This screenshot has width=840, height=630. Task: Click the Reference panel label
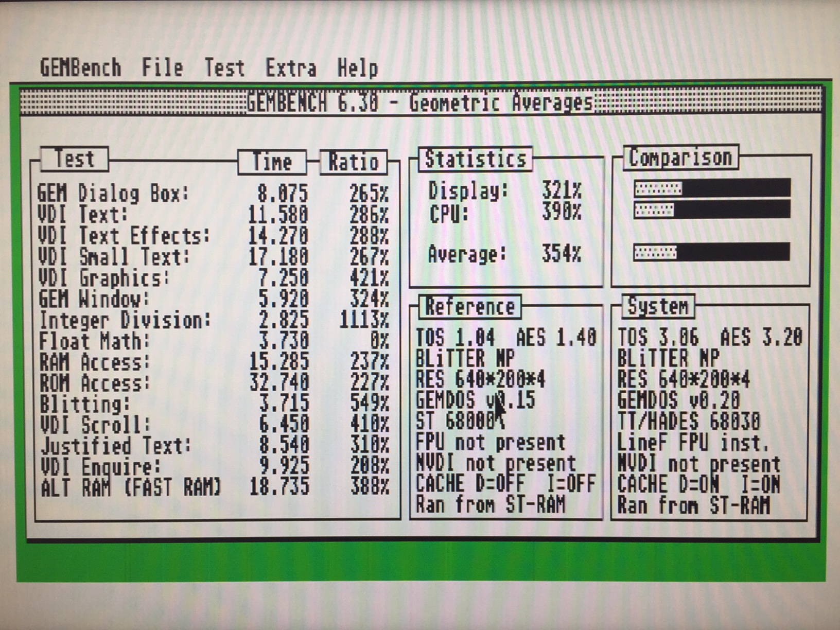pyautogui.click(x=469, y=307)
